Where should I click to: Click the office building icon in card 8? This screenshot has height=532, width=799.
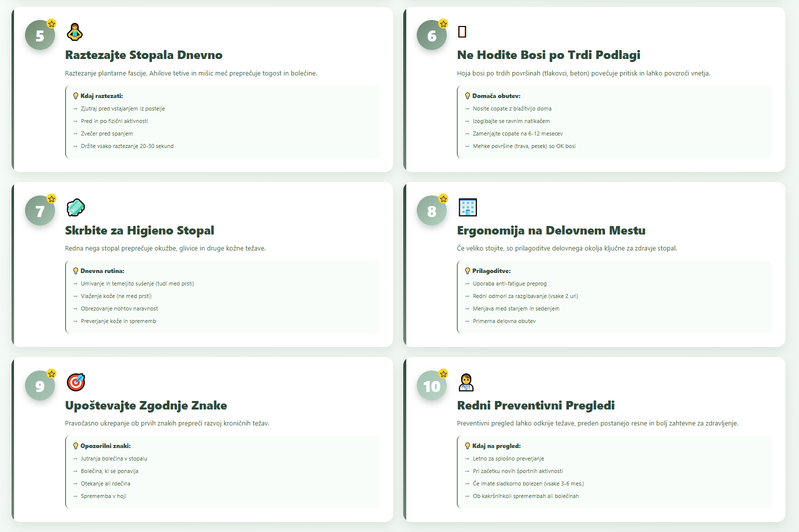[468, 207]
